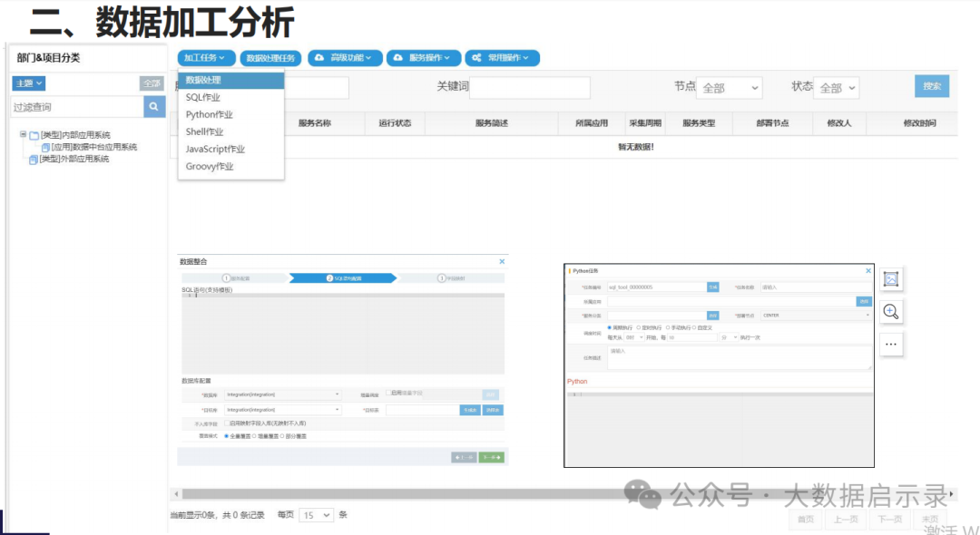Open the 节点 全部 dropdown
The image size is (980, 535).
tap(730, 88)
